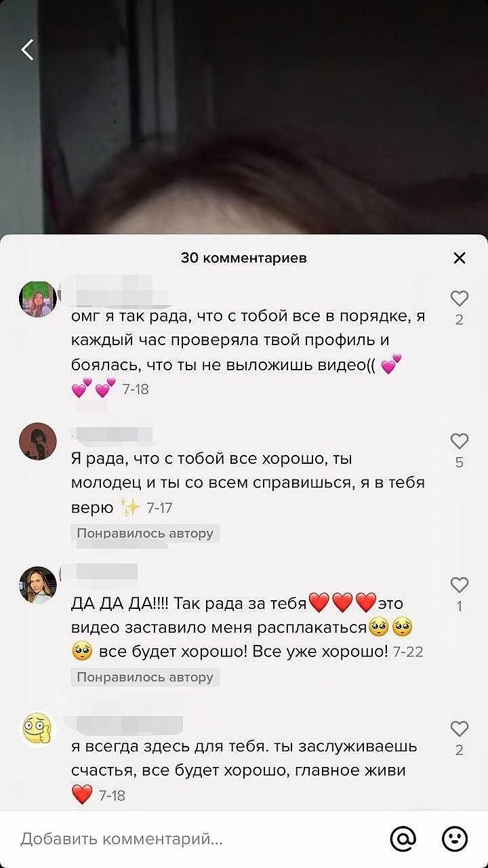This screenshot has width=488, height=868.
Task: Tap the blurred username above "ДА ДА ДА!!!"
Action: pyautogui.click(x=103, y=575)
